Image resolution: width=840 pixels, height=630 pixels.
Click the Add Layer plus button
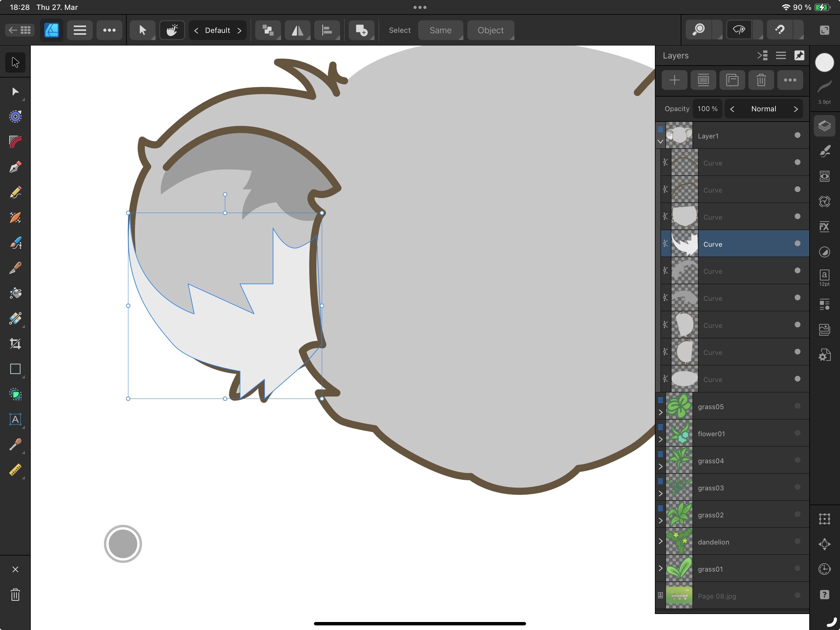pos(675,80)
